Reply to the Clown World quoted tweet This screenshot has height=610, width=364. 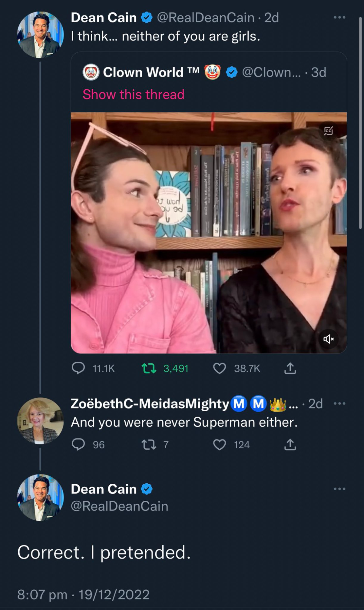click(x=78, y=368)
